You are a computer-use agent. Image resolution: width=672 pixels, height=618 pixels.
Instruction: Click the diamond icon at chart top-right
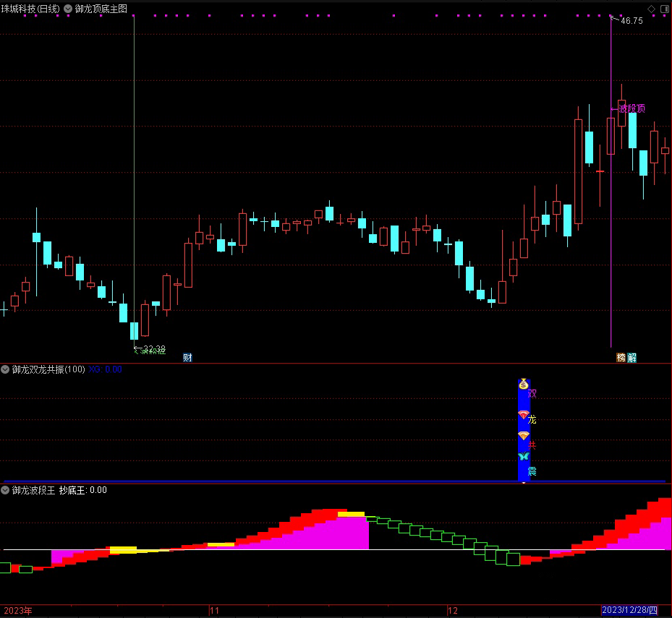(x=651, y=9)
